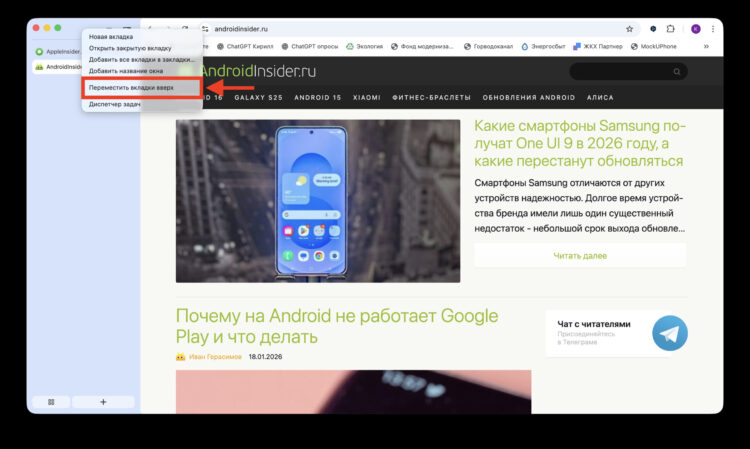Viewport: 750px width, 449px height.
Task: Click the Samsung article excerpt text
Action: [x=580, y=206]
